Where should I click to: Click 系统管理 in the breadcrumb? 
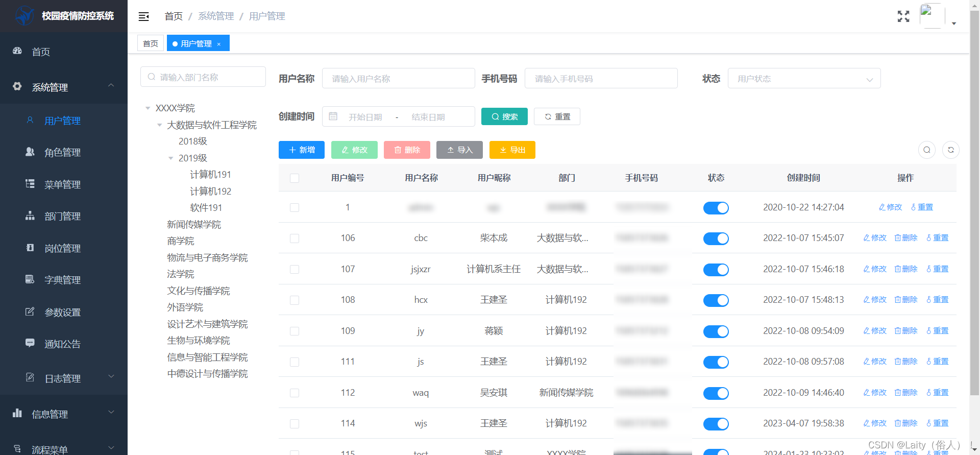pyautogui.click(x=216, y=16)
